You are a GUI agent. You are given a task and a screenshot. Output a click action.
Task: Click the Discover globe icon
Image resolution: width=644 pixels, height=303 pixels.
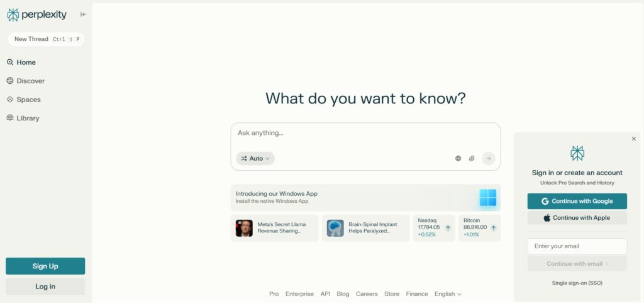(x=10, y=81)
